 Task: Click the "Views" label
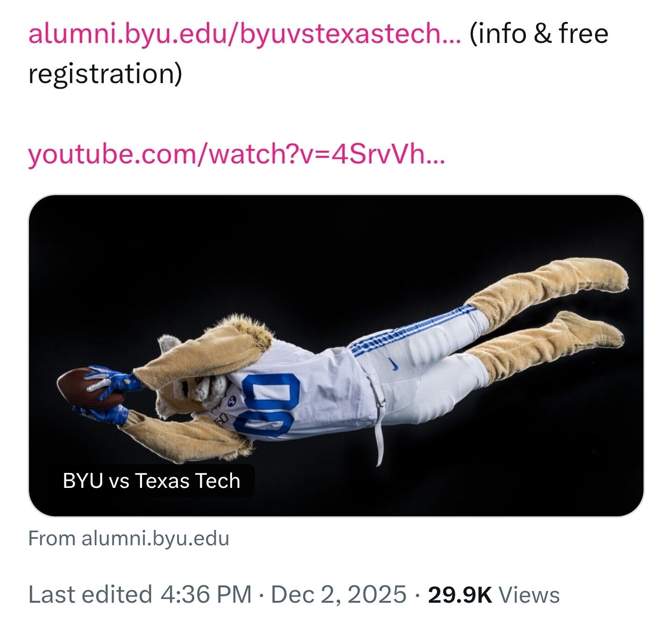529,595
